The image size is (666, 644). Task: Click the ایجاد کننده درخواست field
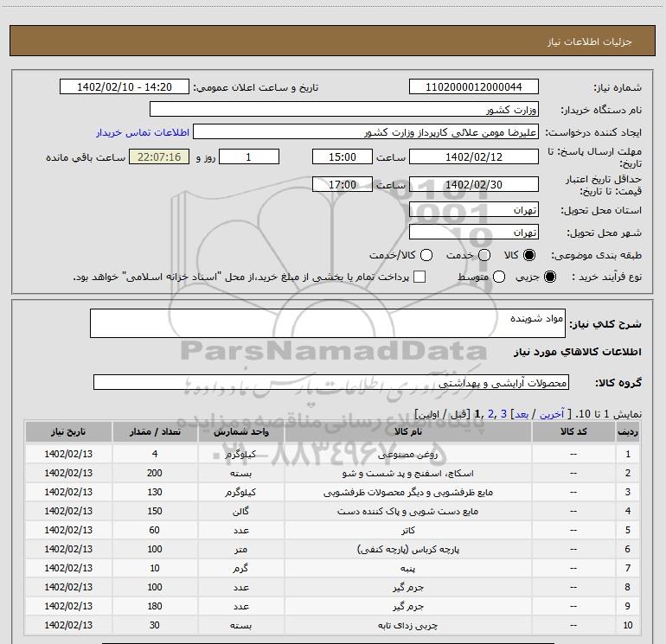pos(366,131)
